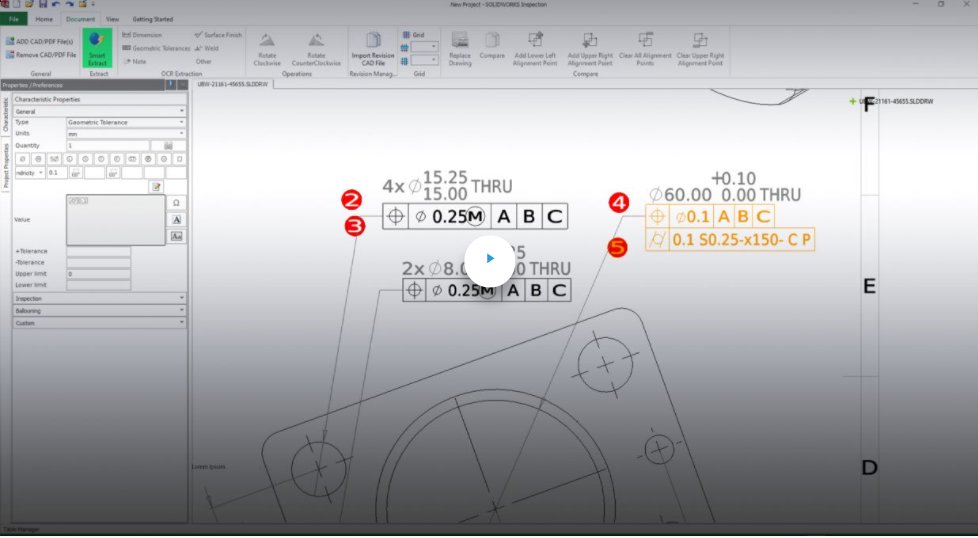Play the video with center play button

pos(489,258)
